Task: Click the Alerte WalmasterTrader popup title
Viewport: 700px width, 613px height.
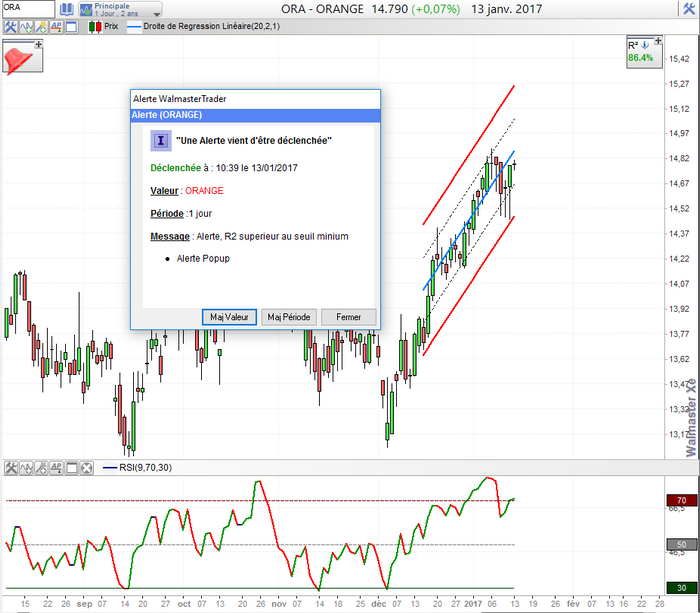Action: click(179, 99)
